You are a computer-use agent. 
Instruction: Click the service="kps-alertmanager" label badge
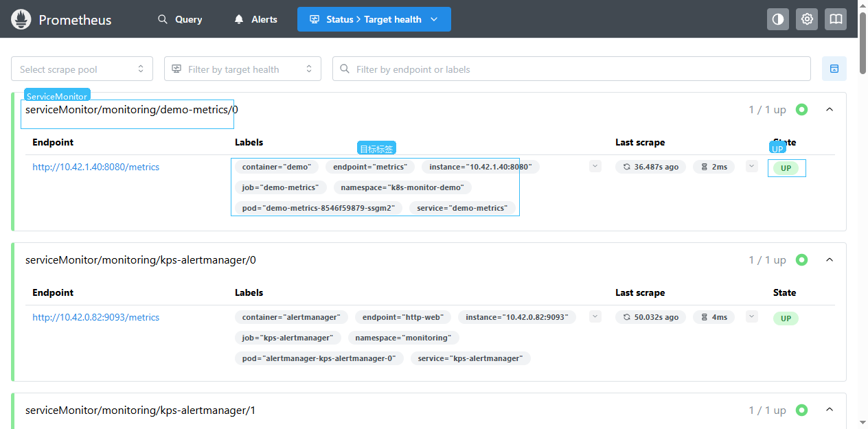(470, 358)
